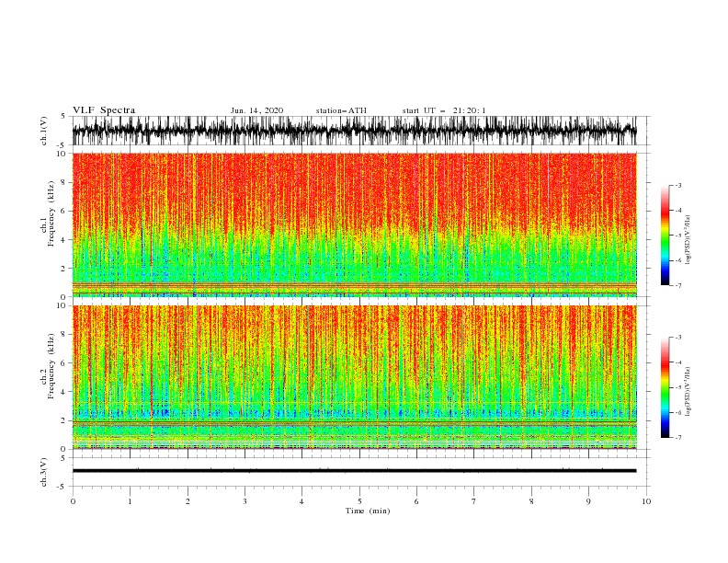
Task: Select the ch.1 waveform trace plot
Action: (355, 131)
